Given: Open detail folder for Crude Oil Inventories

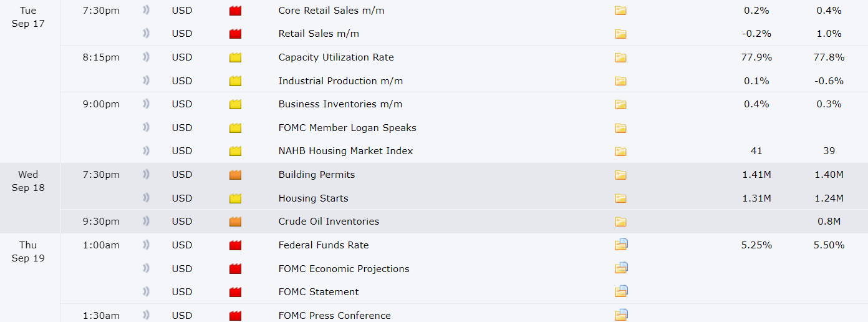Looking at the screenshot, I should tap(620, 222).
